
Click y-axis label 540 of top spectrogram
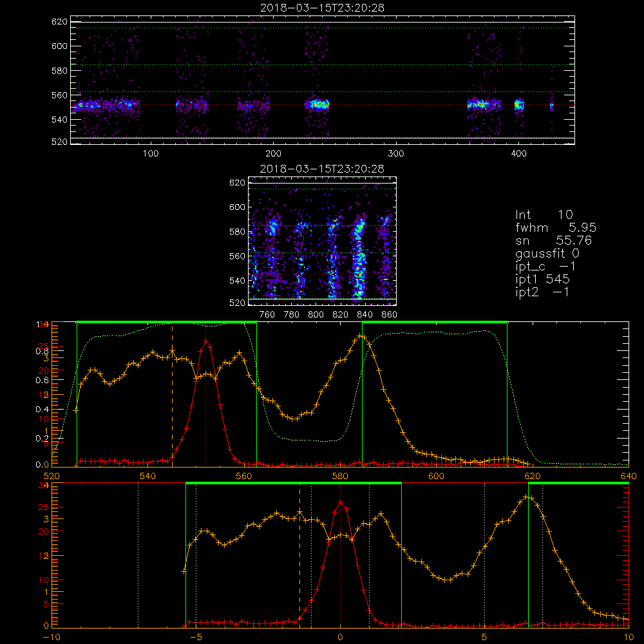point(59,120)
